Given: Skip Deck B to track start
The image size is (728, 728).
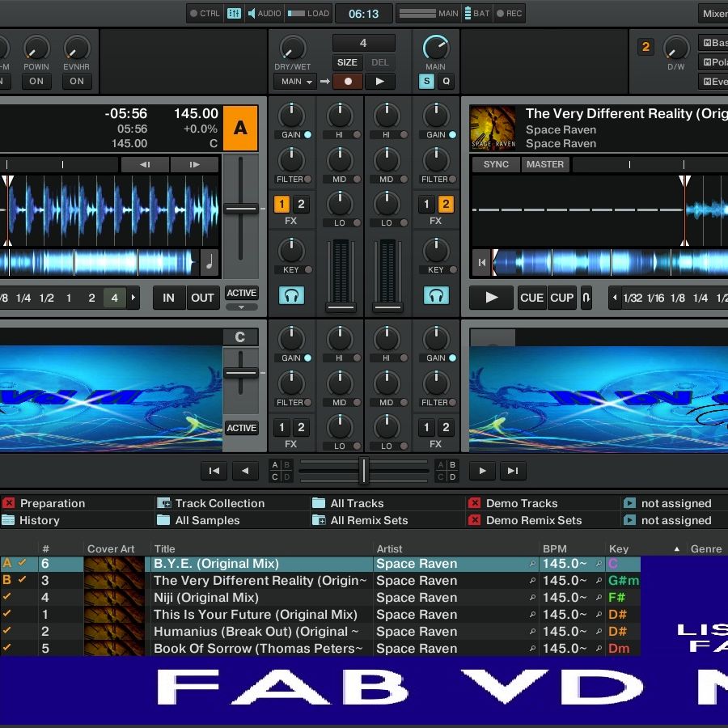Looking at the screenshot, I should tap(482, 263).
